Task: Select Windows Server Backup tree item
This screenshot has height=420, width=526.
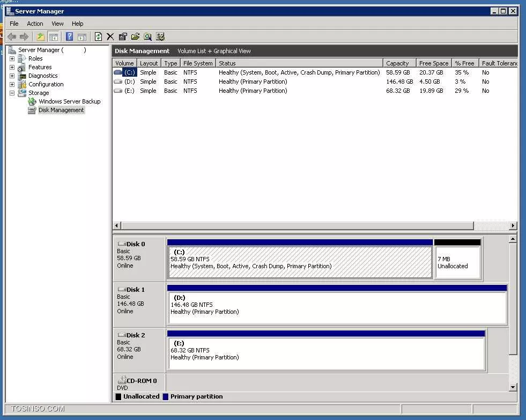Action: pos(70,101)
